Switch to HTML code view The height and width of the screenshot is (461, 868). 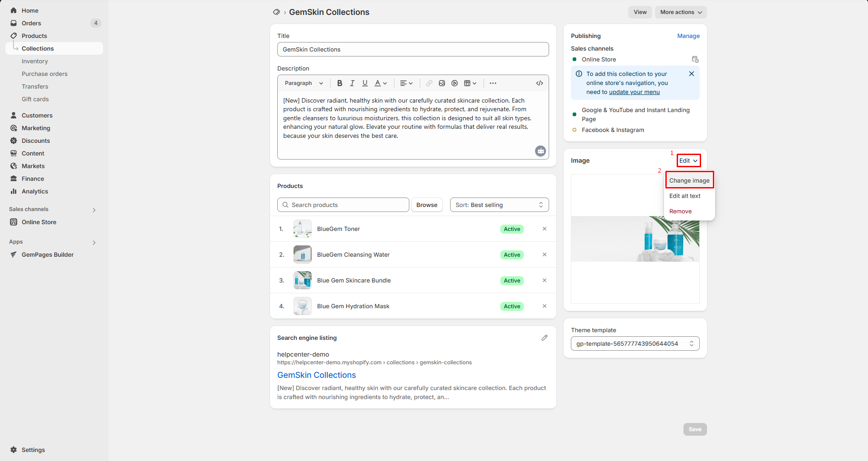coord(540,83)
